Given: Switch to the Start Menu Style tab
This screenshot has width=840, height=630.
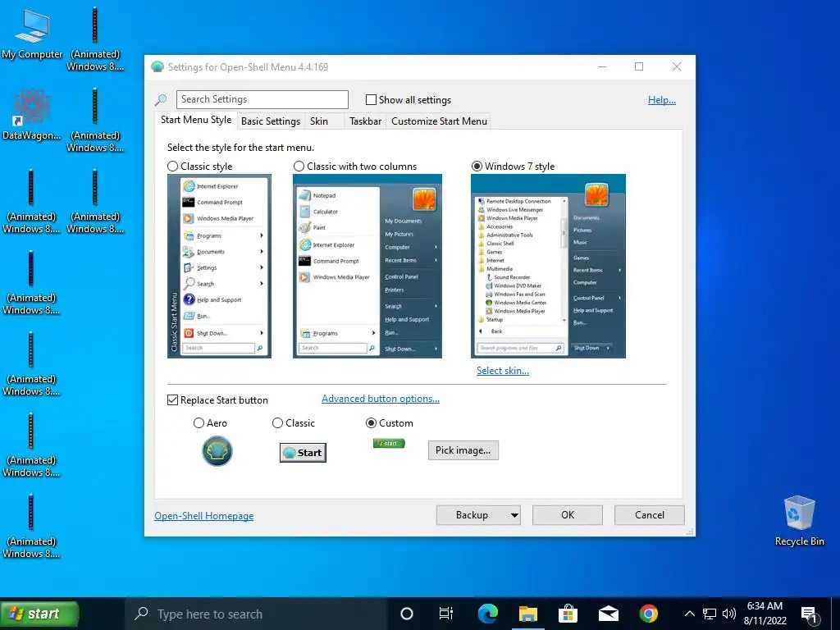Looking at the screenshot, I should click(x=196, y=120).
